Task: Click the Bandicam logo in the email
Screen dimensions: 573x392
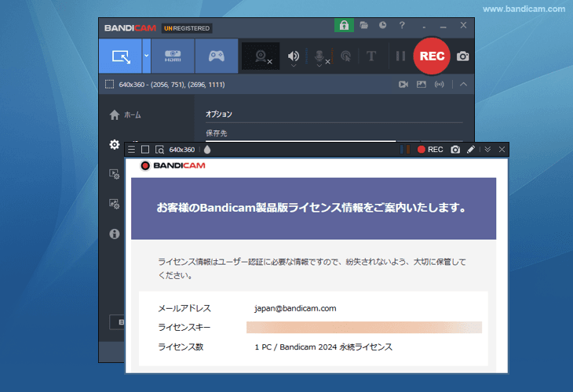Action: (173, 165)
